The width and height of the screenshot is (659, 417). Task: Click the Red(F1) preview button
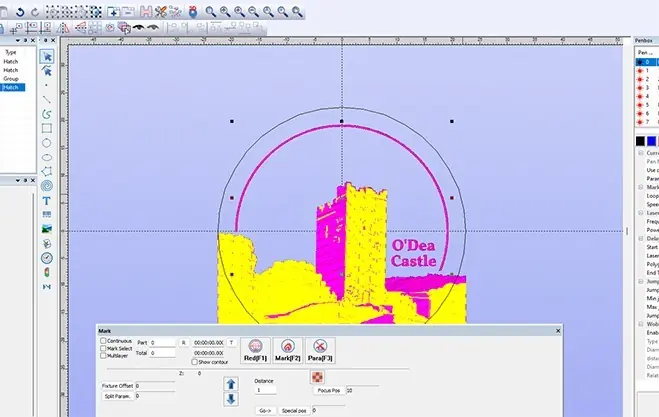255,350
